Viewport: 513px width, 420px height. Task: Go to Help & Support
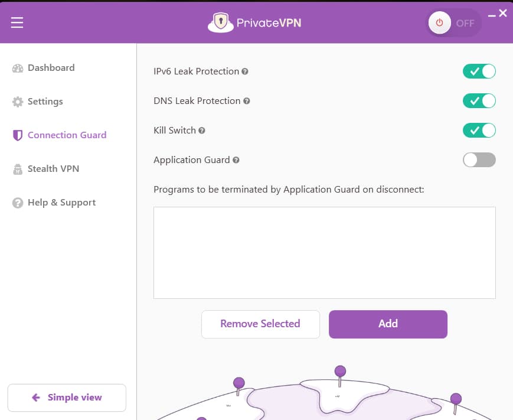[x=61, y=203]
